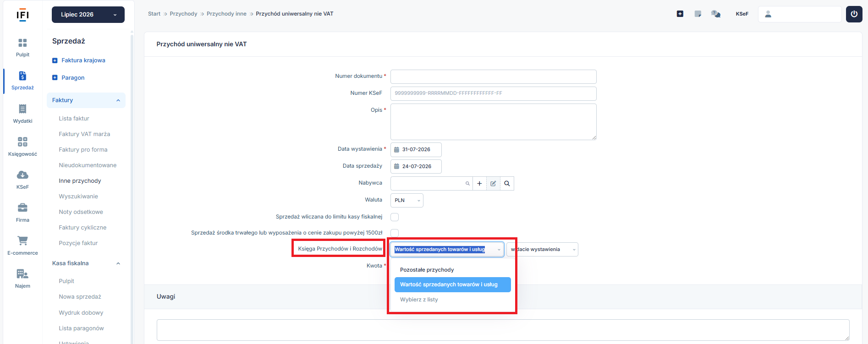
Task: Open the E-commerce cart icon
Action: click(x=22, y=240)
